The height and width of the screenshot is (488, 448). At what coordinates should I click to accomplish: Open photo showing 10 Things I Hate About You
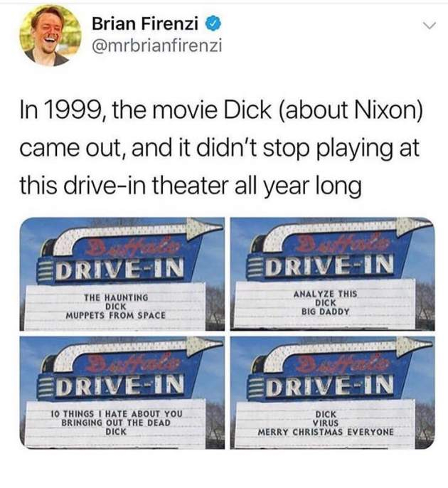pos(122,393)
